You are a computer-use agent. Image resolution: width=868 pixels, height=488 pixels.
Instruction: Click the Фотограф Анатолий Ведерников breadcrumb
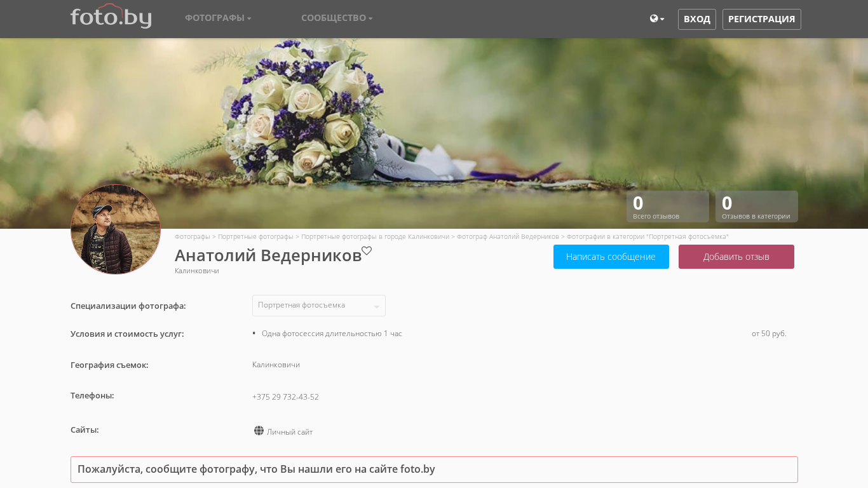508,236
